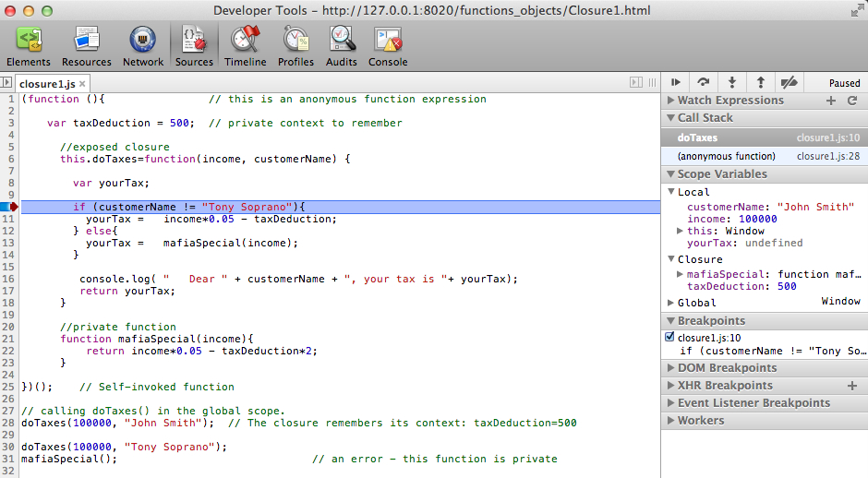Deactivate all breakpoints using the toolbar icon
This screenshot has height=478, width=868.
(x=789, y=82)
